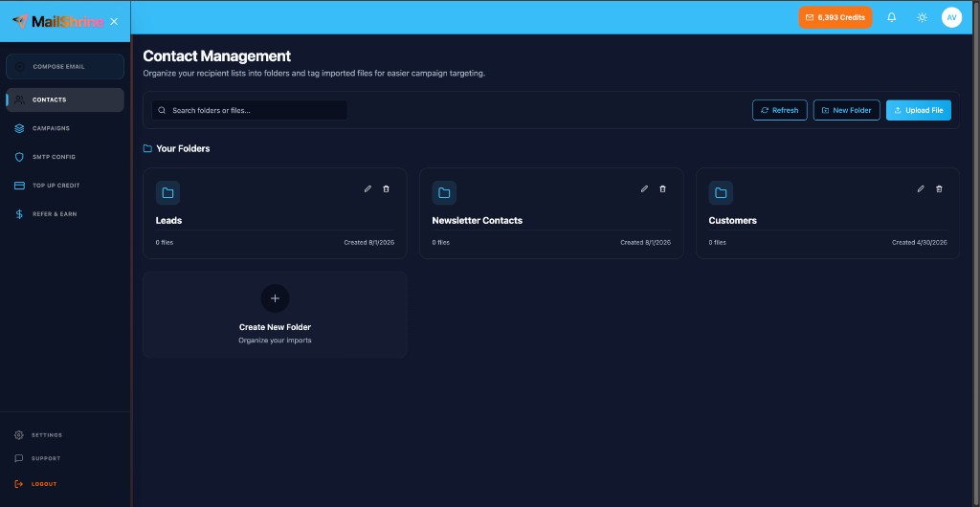Click the Your Folders heading icon
This screenshot has height=507, width=980.
point(147,148)
